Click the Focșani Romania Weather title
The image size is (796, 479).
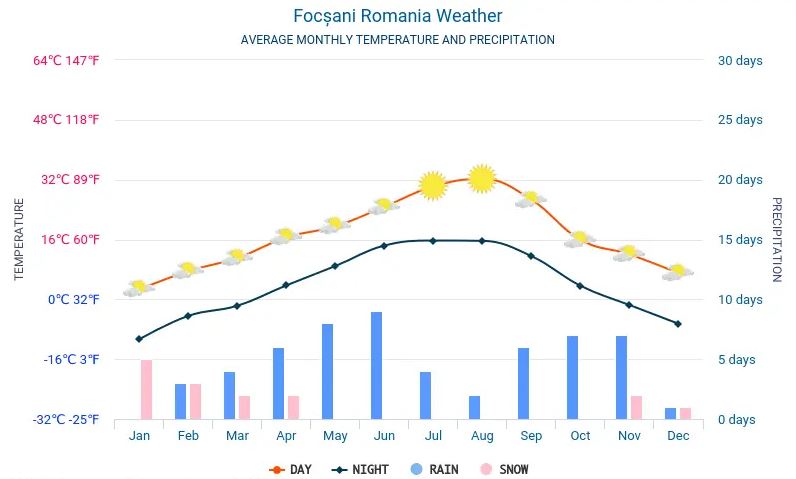point(398,16)
